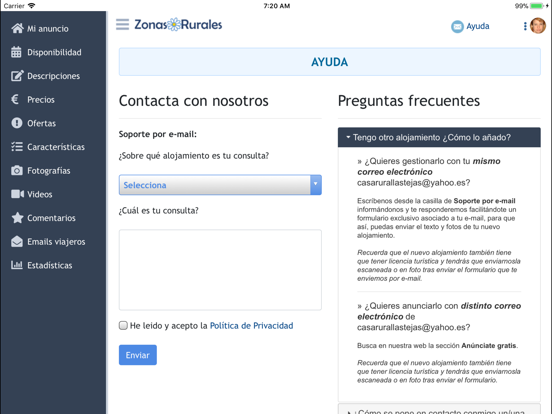Viewport: 552px width, 414px height.
Task: Accept the Política de Privacidad checkbox
Action: click(123, 325)
